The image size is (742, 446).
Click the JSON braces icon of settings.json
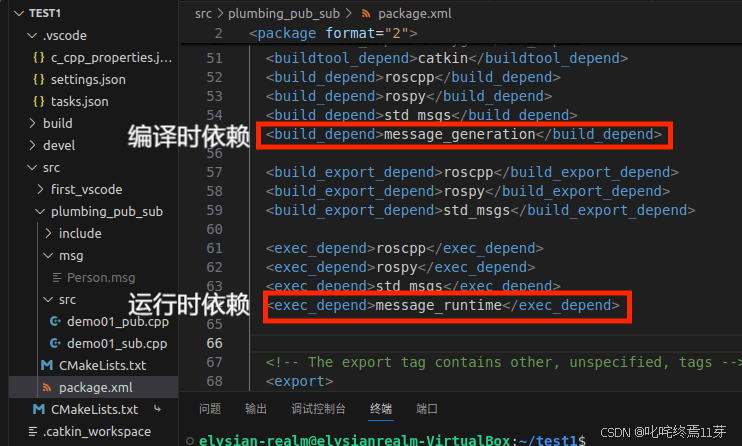39,80
